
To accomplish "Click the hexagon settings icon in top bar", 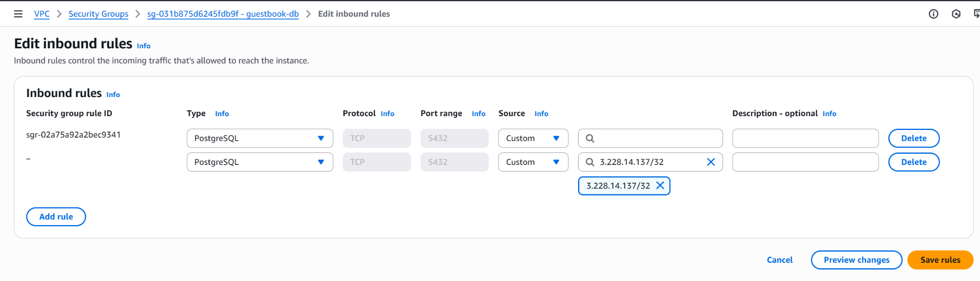I will (x=956, y=14).
